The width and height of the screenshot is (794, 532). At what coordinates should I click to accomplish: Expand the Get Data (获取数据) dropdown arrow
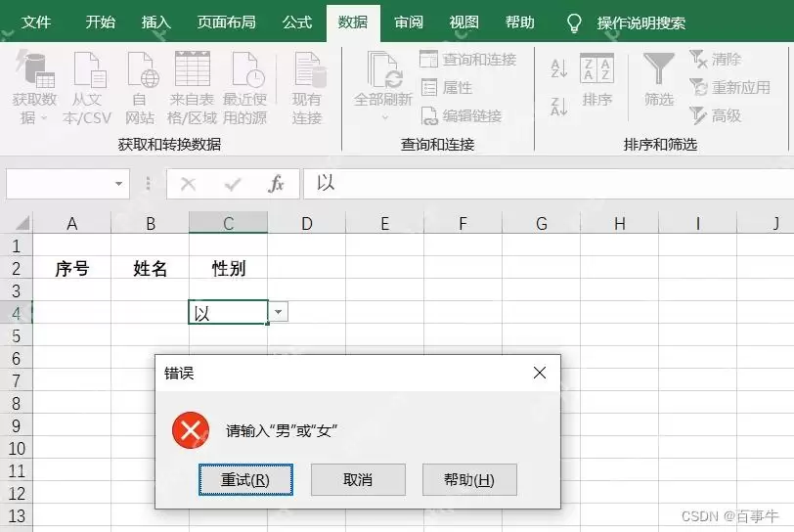[x=44, y=118]
